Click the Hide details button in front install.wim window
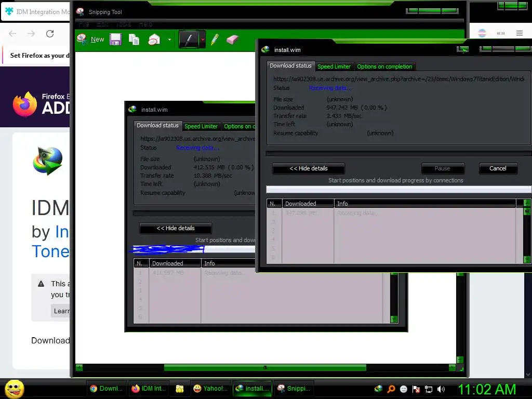 tap(309, 168)
